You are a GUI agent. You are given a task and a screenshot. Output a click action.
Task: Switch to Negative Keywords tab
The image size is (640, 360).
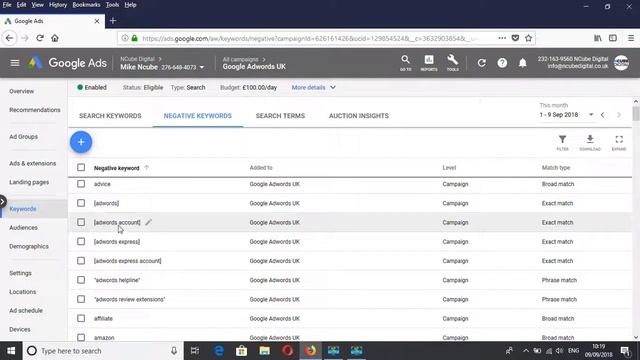(x=198, y=116)
